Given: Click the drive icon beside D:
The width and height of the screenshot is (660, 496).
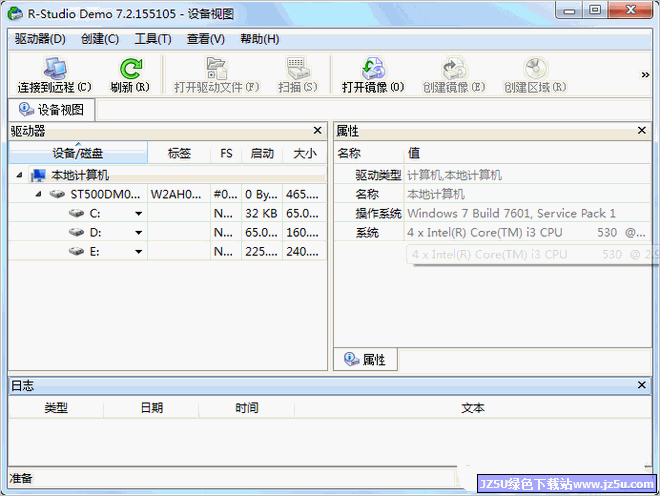Looking at the screenshot, I should tap(76, 232).
